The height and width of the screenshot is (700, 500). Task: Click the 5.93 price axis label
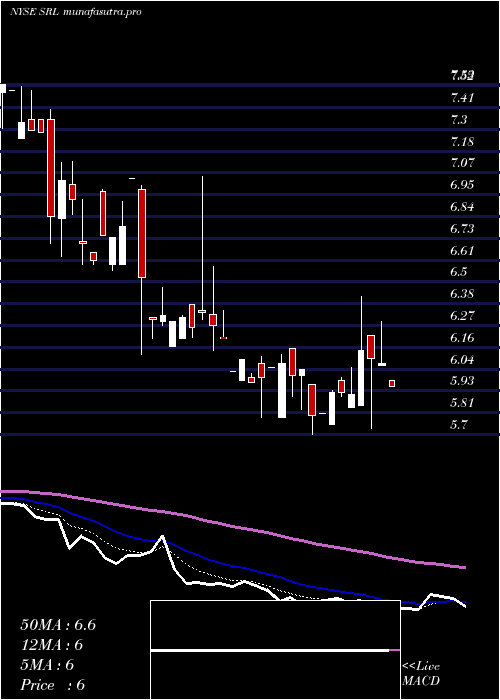[x=462, y=381]
